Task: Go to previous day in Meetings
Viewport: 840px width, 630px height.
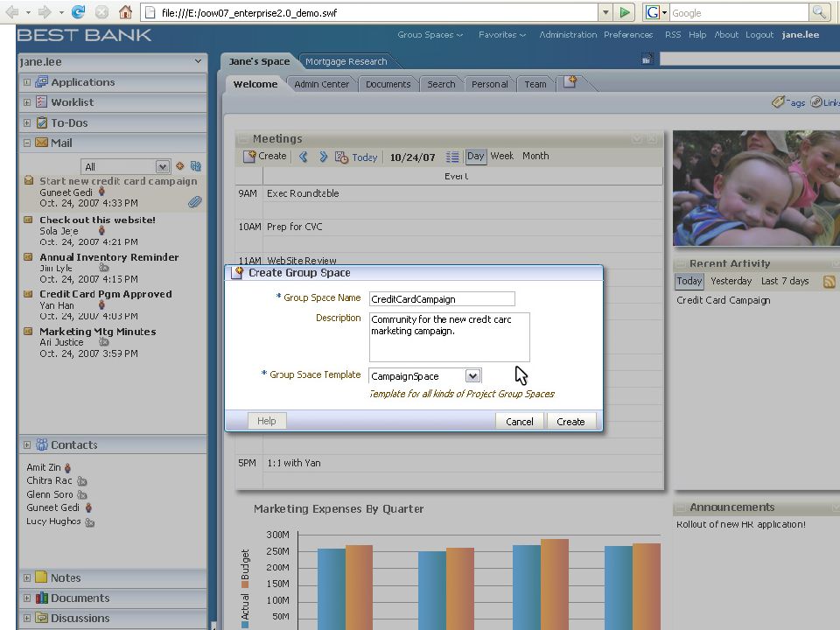Action: (304, 157)
